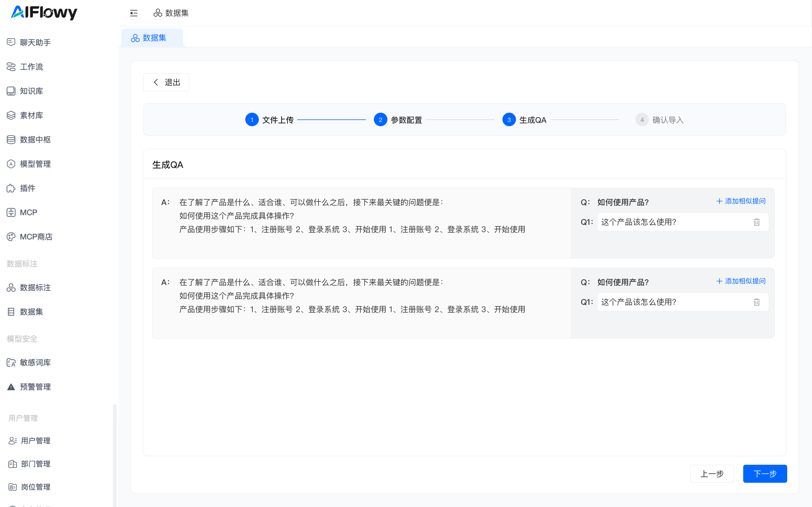
Task: Switch to the 数据集 tab
Action: pyautogui.click(x=153, y=38)
